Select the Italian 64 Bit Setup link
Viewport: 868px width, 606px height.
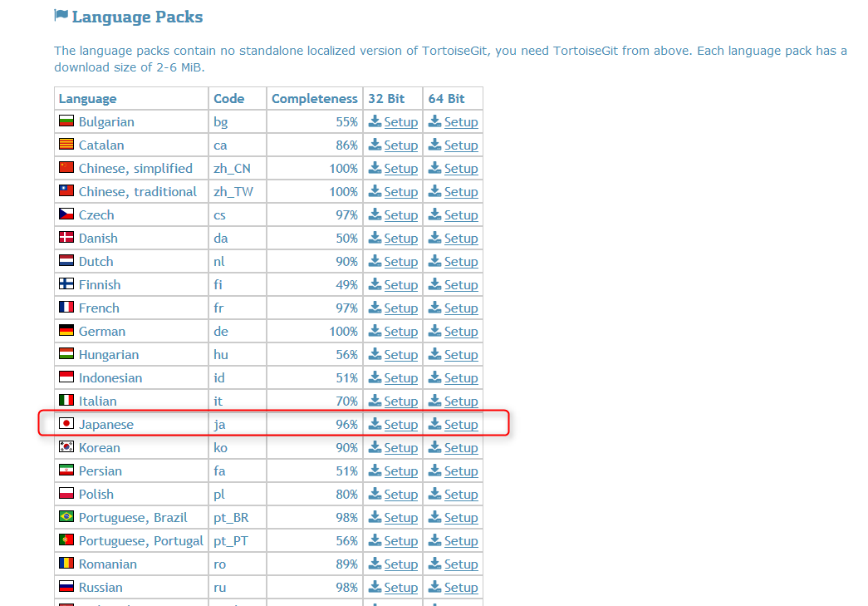(460, 402)
